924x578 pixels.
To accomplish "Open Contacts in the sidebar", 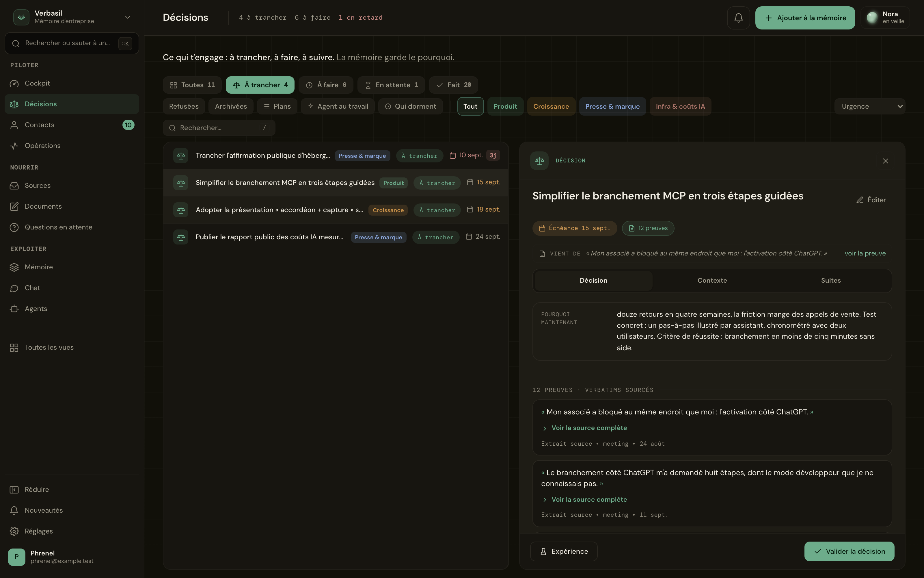I will coord(72,125).
